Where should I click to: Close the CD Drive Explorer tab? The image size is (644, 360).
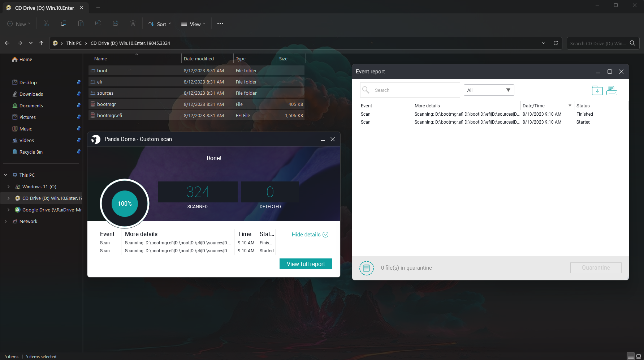82,8
